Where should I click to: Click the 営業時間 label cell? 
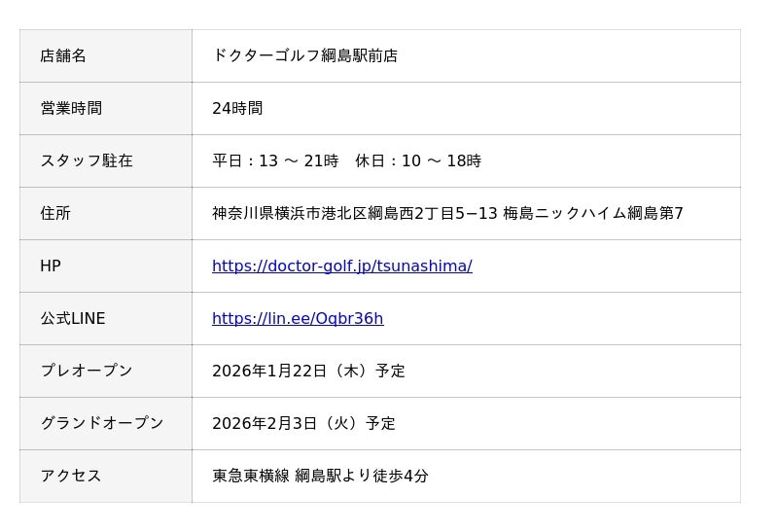coord(71,108)
